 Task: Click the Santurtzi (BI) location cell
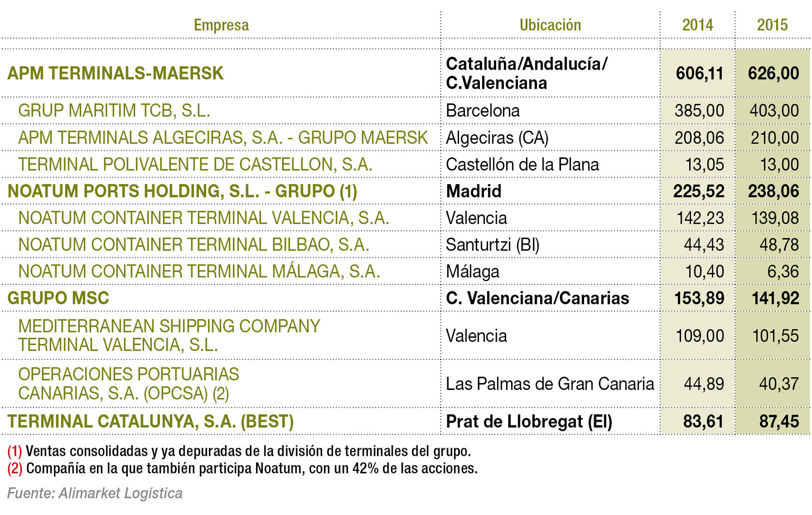[x=492, y=245]
